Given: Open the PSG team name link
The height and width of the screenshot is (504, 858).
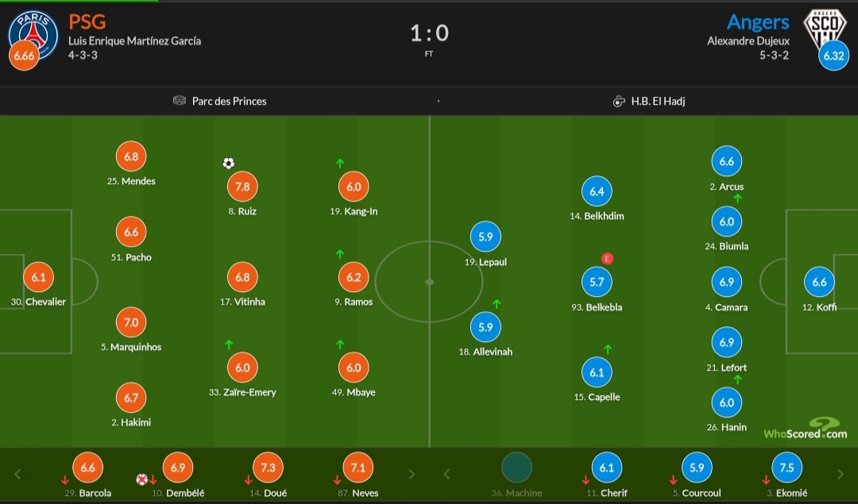Looking at the screenshot, I should coord(87,21).
